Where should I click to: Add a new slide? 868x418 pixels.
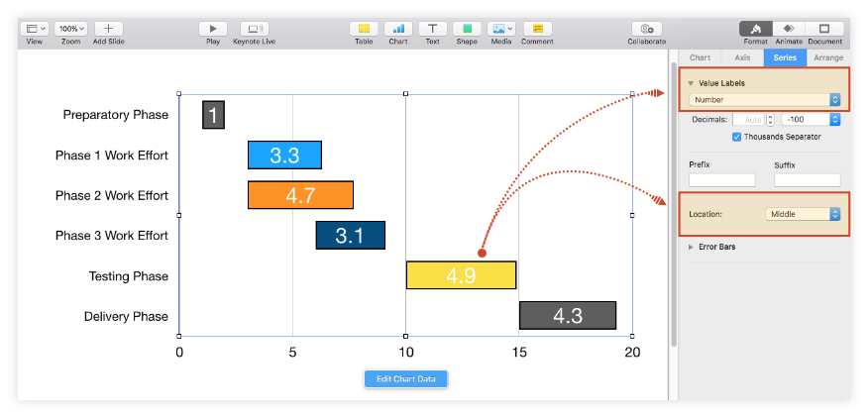[x=109, y=29]
